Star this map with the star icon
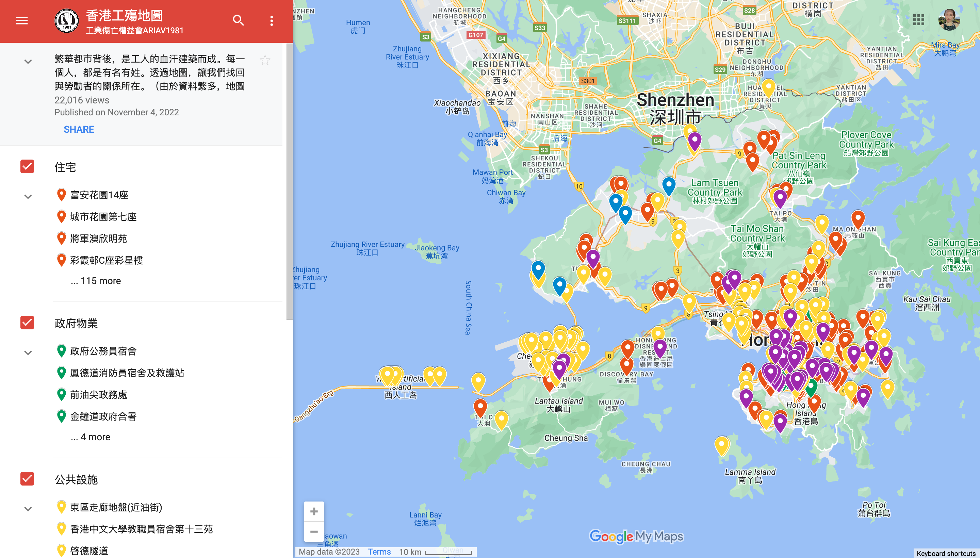 point(265,60)
